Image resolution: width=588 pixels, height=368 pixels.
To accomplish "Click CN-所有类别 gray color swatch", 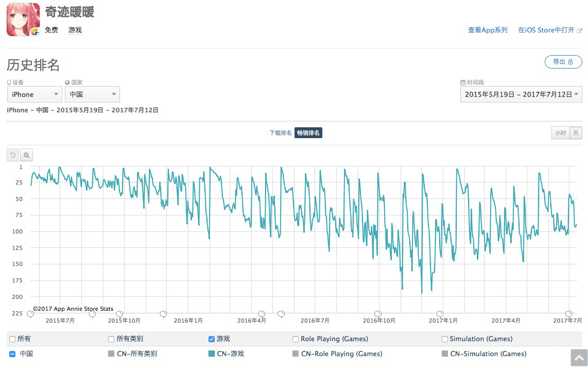I will (111, 354).
